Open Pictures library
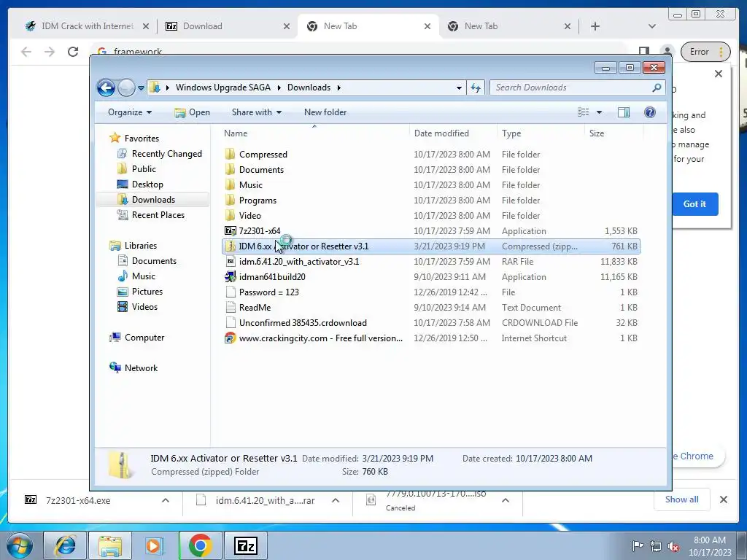Image resolution: width=747 pixels, height=560 pixels. [x=147, y=292]
